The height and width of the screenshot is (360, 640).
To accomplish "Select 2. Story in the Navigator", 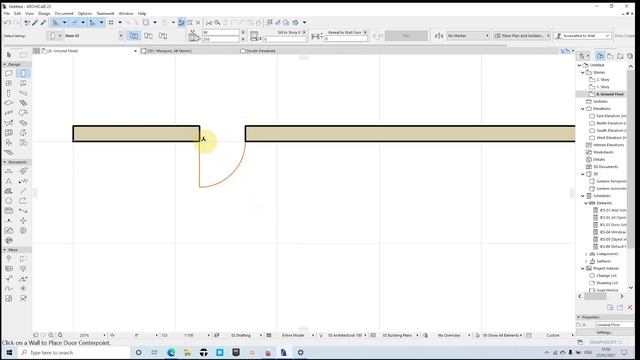I will coord(603,80).
